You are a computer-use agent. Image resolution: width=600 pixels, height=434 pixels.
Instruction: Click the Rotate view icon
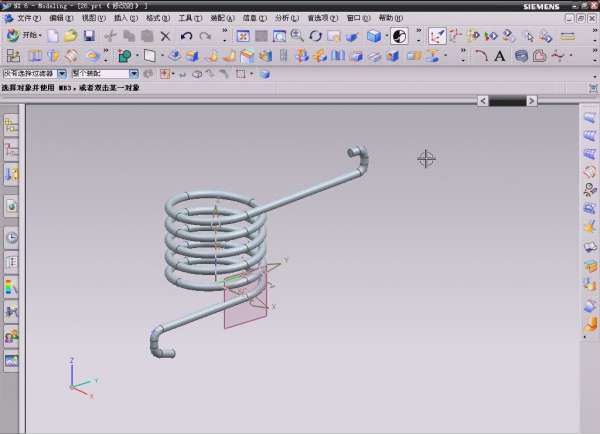coord(315,36)
